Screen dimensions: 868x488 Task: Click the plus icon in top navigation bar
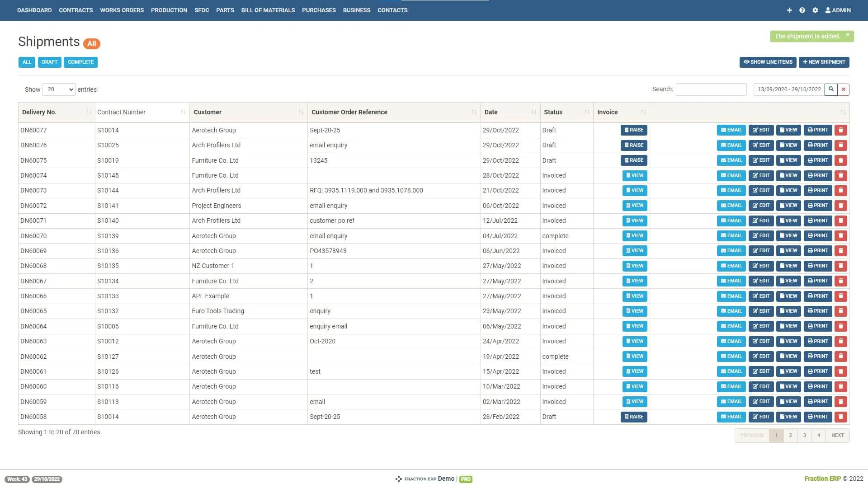point(789,10)
